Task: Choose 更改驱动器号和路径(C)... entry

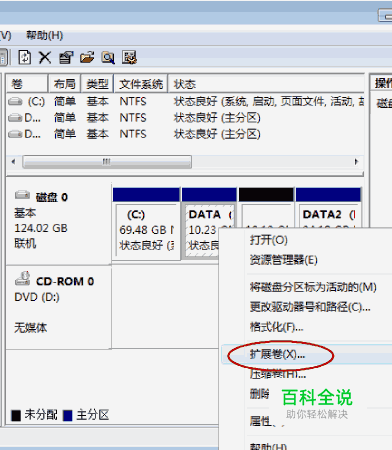Action: [310, 307]
